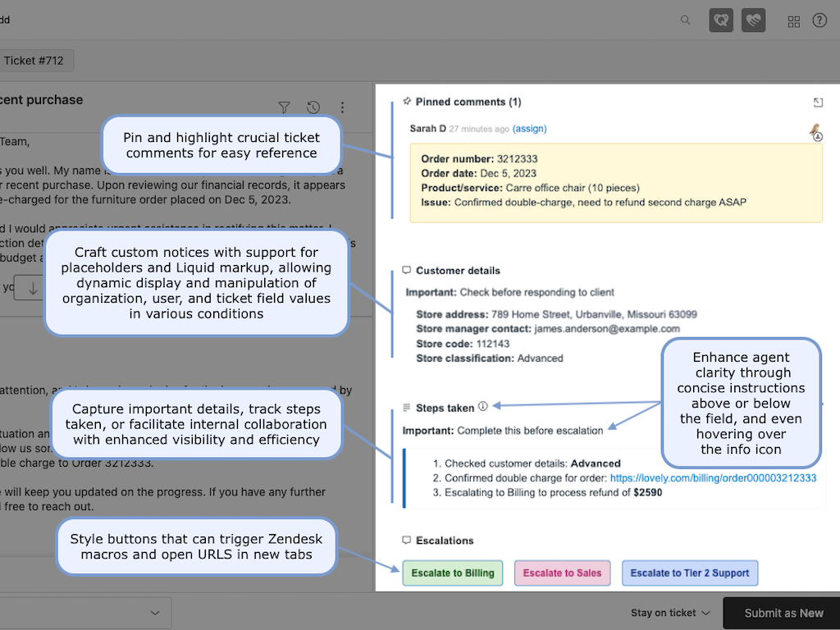Show conversation history via the clock icon
The height and width of the screenshot is (630, 840).
tap(313, 107)
